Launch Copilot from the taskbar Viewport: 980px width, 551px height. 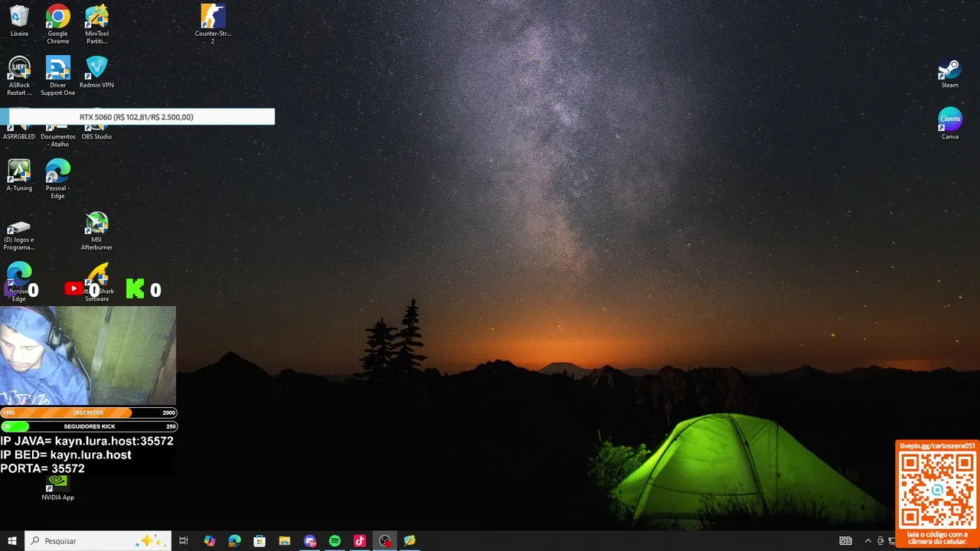[x=209, y=541]
